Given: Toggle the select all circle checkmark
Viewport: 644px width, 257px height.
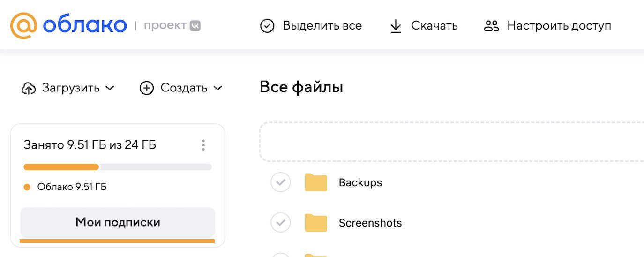Looking at the screenshot, I should pos(267,26).
